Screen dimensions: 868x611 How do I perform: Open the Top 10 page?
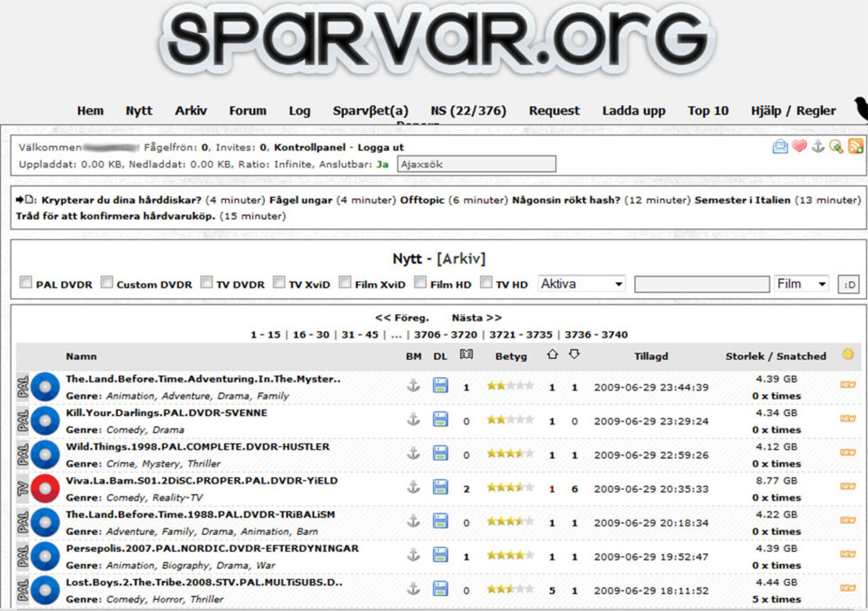click(707, 111)
